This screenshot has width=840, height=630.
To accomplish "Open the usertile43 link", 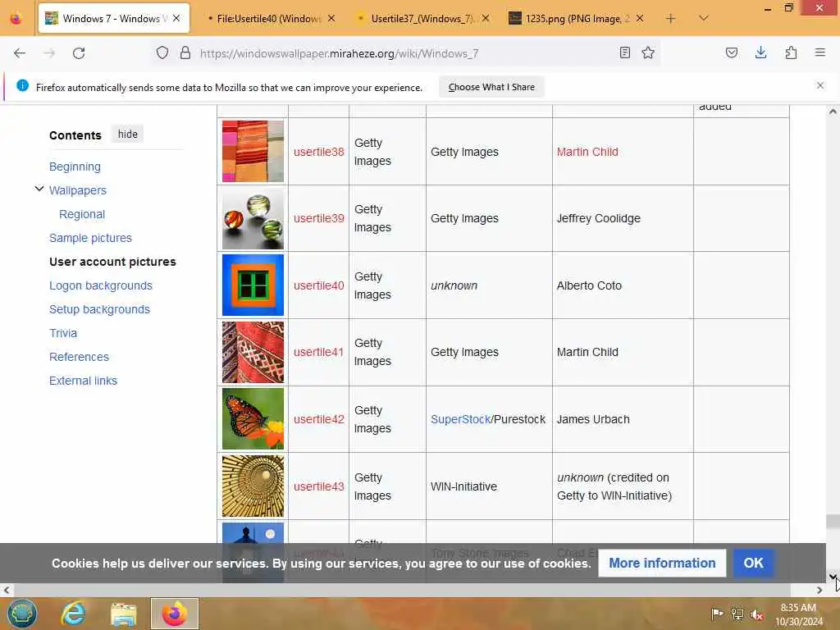I will pos(319,486).
